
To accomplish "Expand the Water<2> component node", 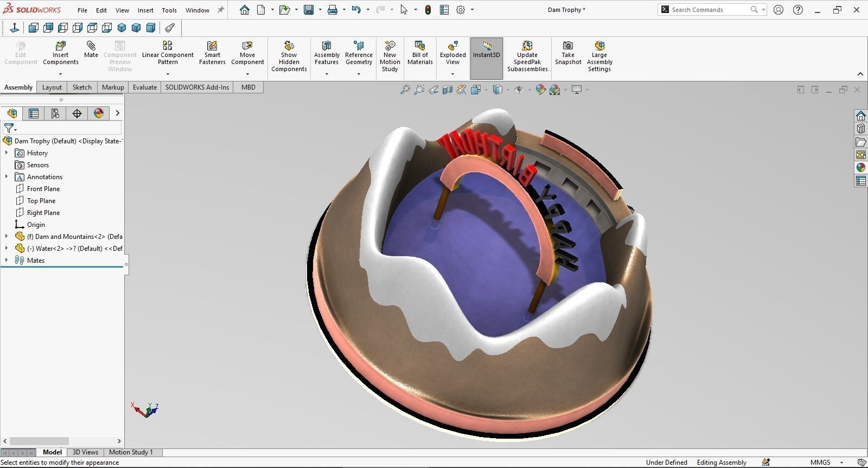I will click(7, 249).
